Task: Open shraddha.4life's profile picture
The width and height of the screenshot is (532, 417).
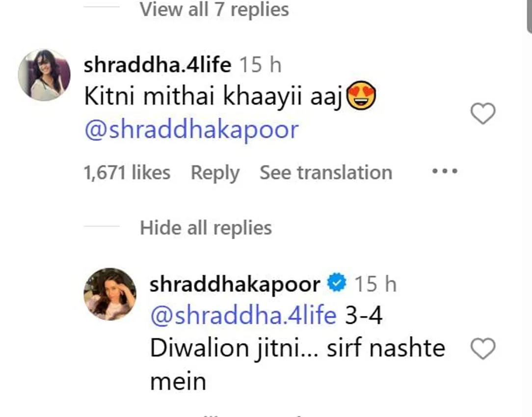Action: tap(44, 75)
